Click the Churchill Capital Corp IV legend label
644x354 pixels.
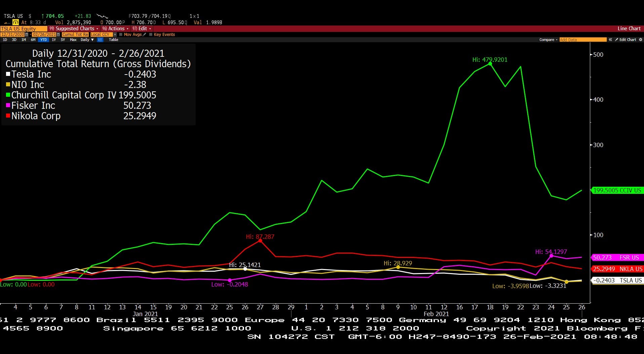64,95
